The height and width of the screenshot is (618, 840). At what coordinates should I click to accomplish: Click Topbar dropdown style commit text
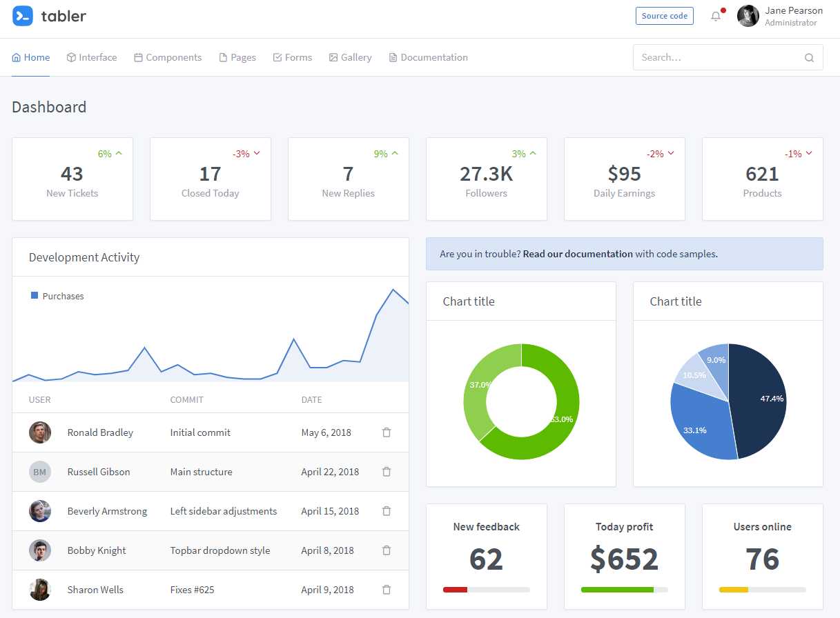point(220,550)
